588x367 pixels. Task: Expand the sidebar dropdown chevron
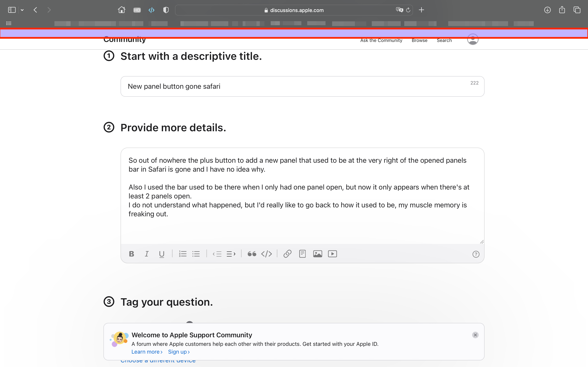(x=22, y=10)
